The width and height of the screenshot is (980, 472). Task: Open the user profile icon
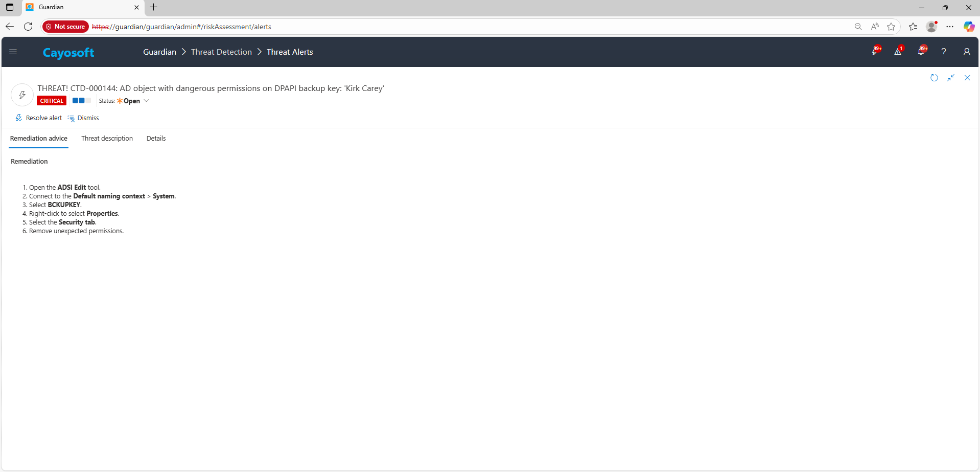coord(966,52)
